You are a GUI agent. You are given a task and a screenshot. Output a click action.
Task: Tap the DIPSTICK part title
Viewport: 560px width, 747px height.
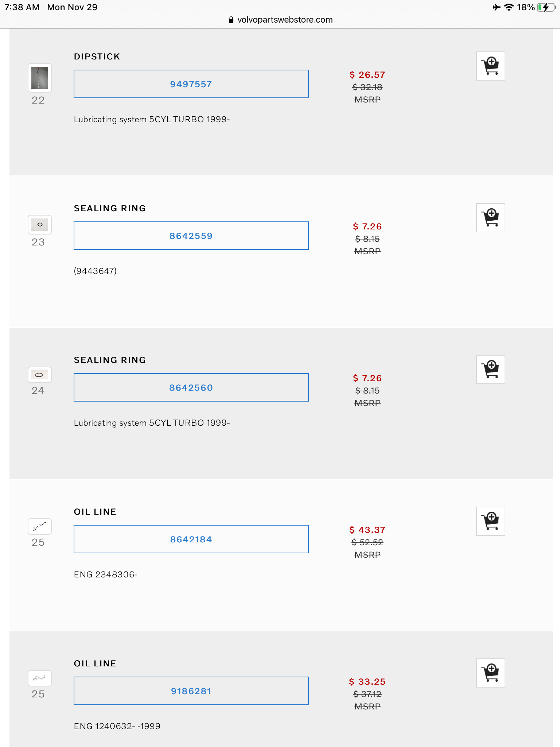pos(97,57)
